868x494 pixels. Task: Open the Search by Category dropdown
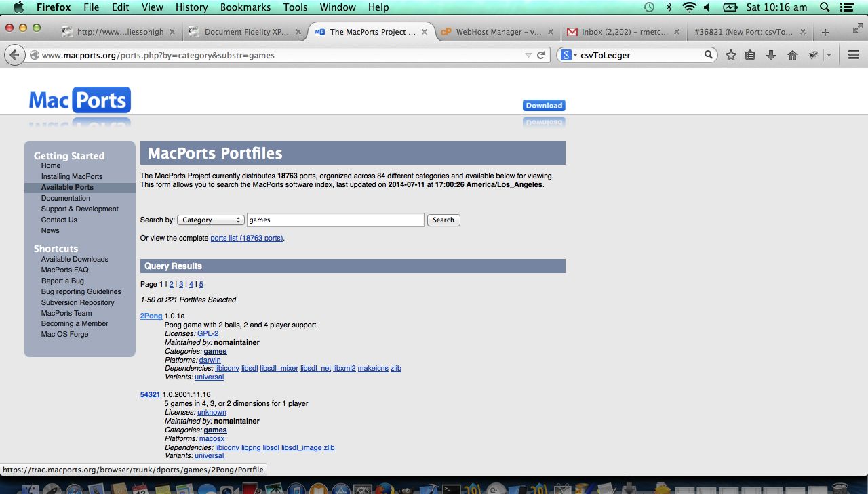[211, 220]
